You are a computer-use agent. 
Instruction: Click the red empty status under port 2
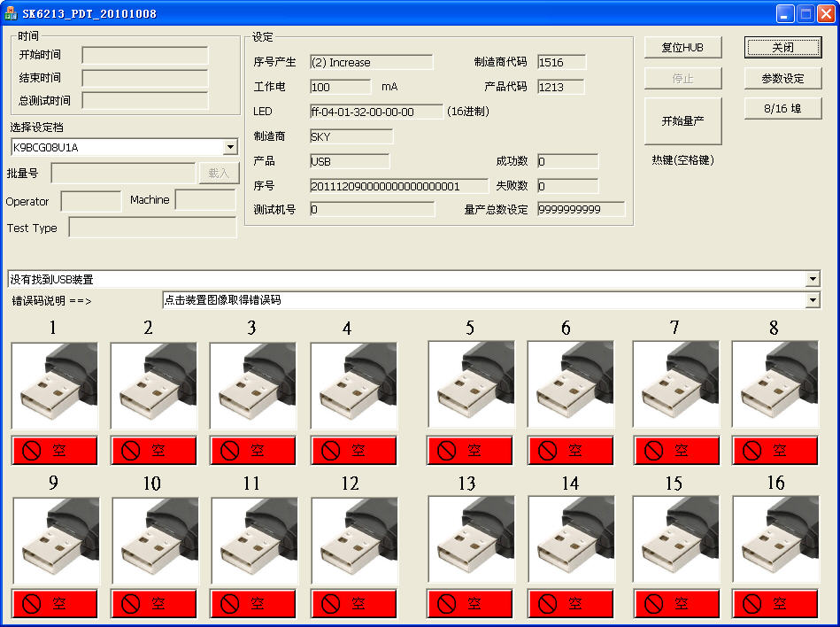[154, 451]
